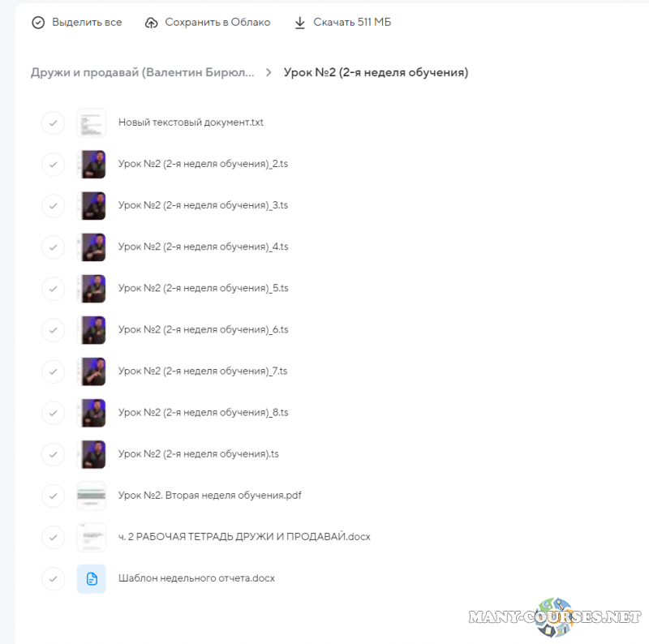This screenshot has height=644, width=649.
Task: Open the blue document icon for Шаблон недельного отчета
Action: pos(92,578)
